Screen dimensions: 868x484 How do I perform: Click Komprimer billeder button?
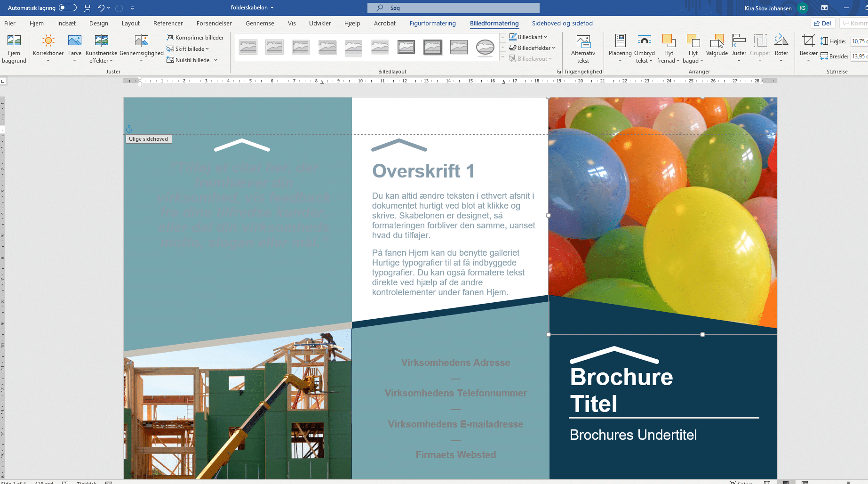click(x=195, y=38)
